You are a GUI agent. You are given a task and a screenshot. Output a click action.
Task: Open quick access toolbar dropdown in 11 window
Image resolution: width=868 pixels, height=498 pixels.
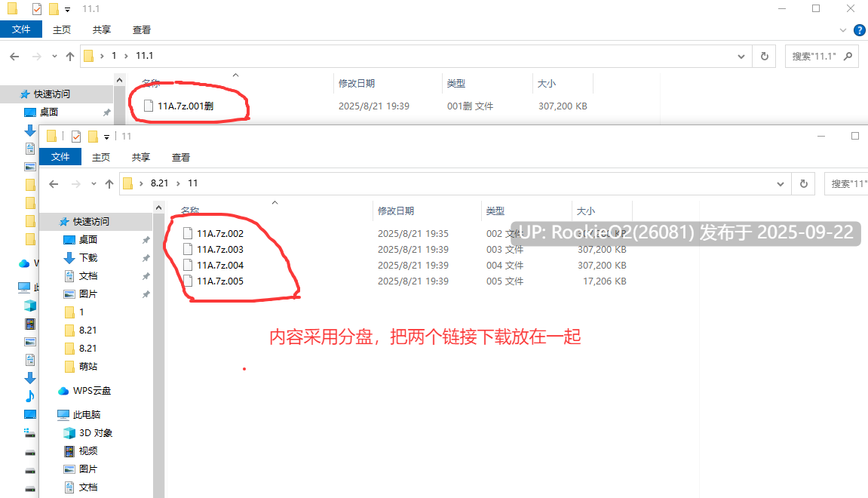(x=106, y=137)
